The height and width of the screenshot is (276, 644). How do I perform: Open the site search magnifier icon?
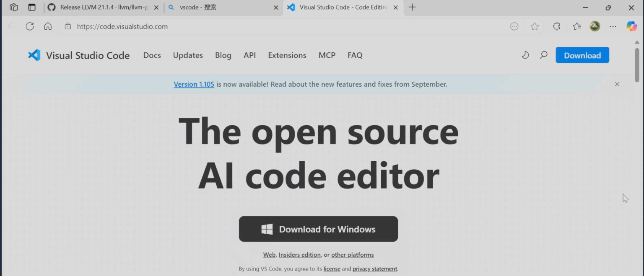(543, 55)
